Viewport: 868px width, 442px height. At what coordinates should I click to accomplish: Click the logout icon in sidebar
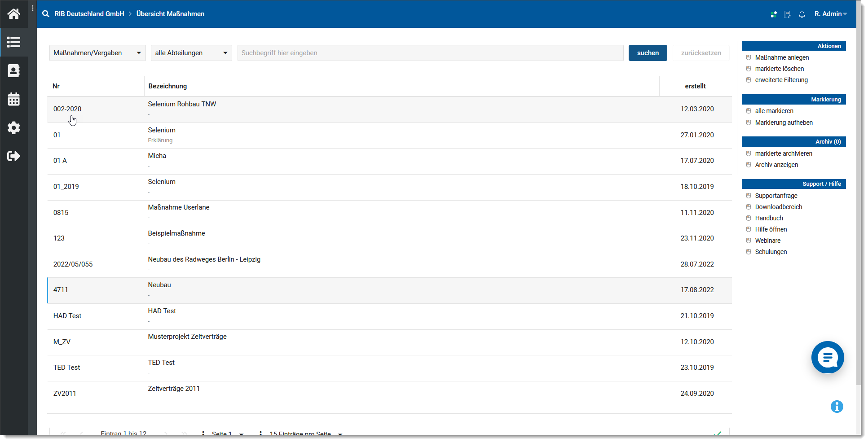13,156
